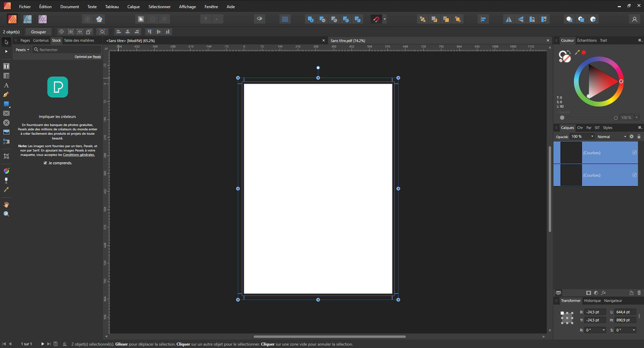Open snapping options dropdown arrow
Screen dimensions: 644x348
[384, 19]
